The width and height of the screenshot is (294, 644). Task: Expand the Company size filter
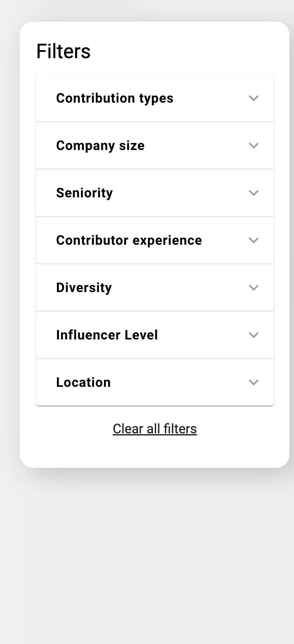(x=100, y=146)
